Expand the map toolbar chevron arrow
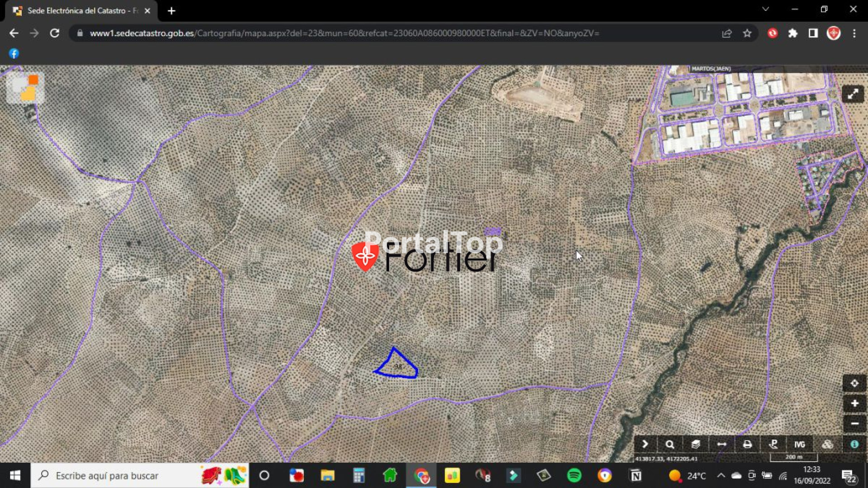The height and width of the screenshot is (488, 868). pyautogui.click(x=645, y=445)
